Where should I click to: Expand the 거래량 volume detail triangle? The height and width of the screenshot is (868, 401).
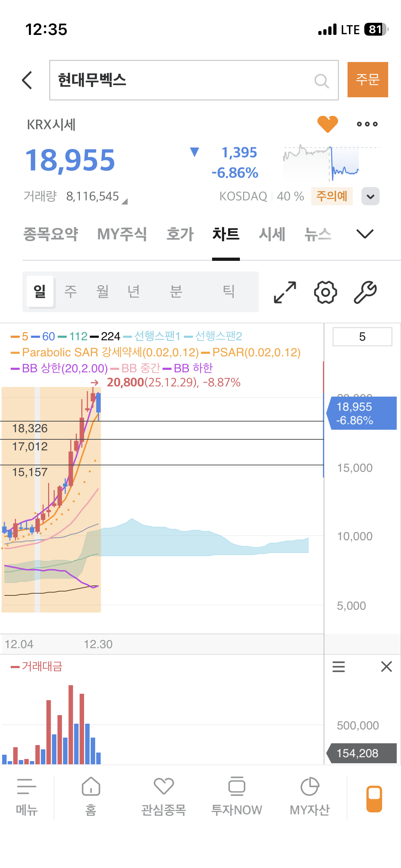coord(124,202)
